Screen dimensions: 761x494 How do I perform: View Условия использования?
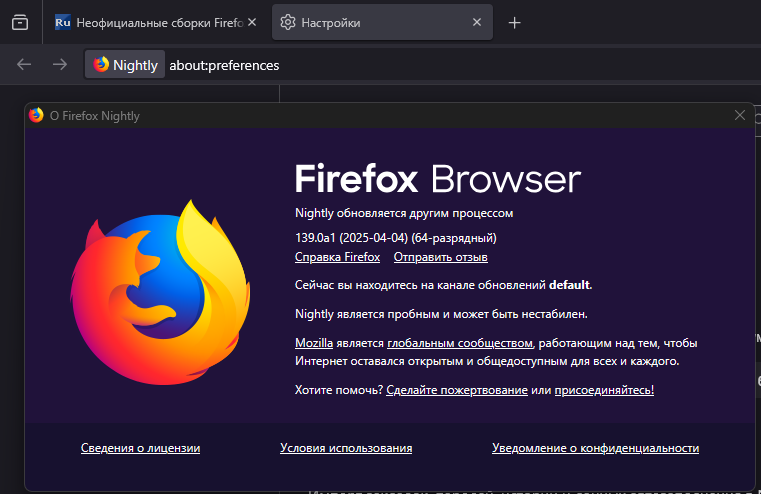(346, 448)
